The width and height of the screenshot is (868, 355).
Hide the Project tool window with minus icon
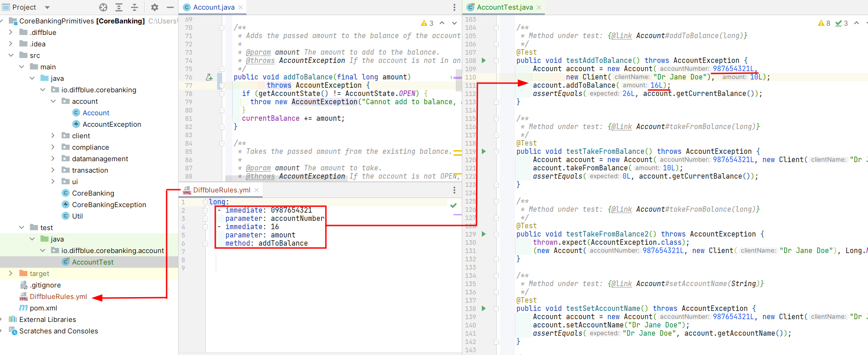coord(170,7)
